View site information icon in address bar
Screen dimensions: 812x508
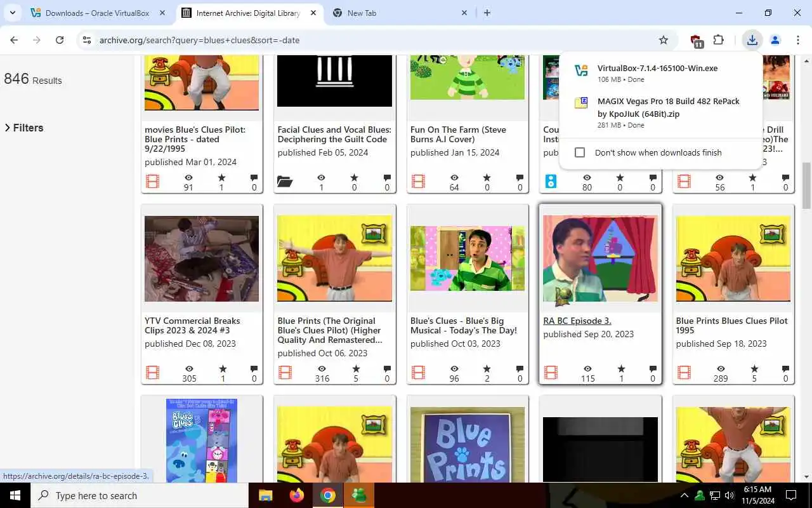point(87,40)
